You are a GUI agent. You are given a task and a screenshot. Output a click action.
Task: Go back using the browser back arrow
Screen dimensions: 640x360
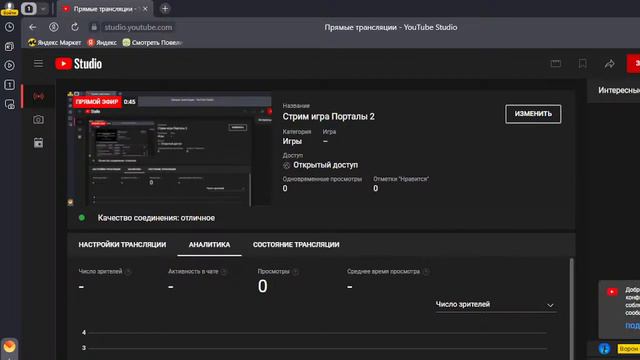coord(33,27)
